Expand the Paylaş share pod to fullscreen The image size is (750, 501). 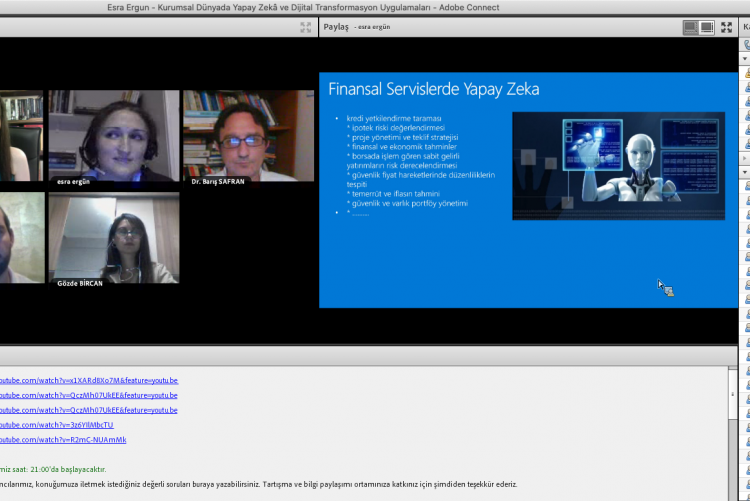tap(728, 27)
